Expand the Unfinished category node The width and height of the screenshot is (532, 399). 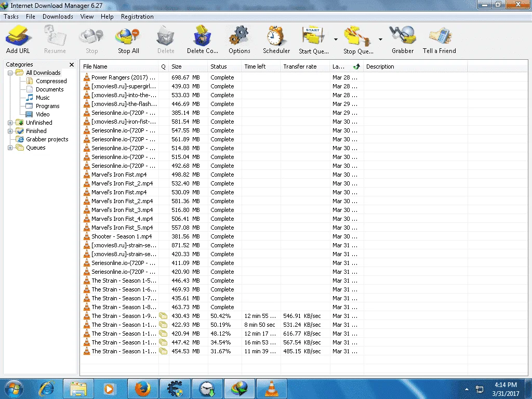tap(10, 123)
